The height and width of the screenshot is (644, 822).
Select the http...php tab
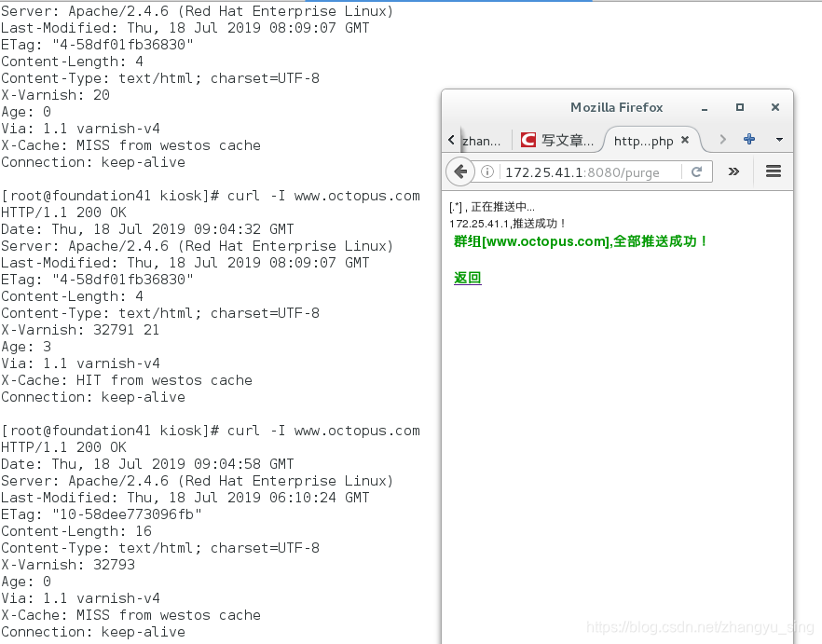click(644, 141)
